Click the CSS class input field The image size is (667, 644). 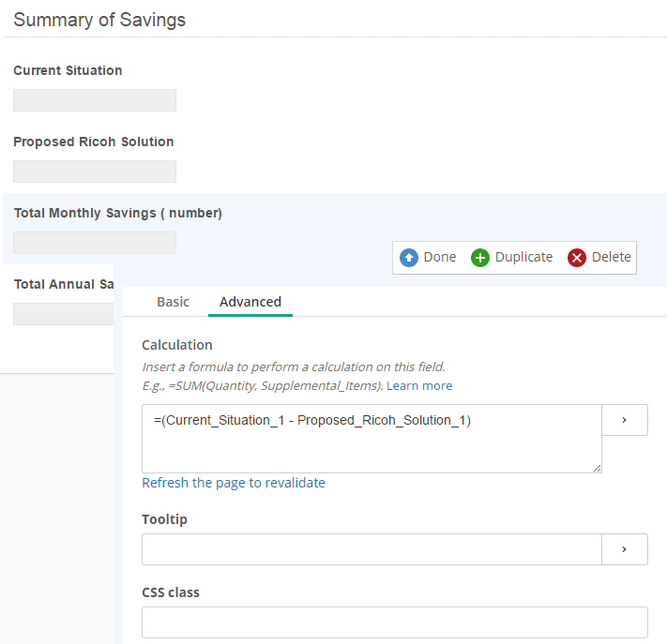click(395, 622)
